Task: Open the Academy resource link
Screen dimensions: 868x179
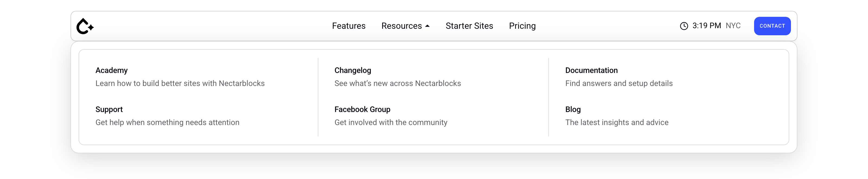Action: tap(111, 71)
